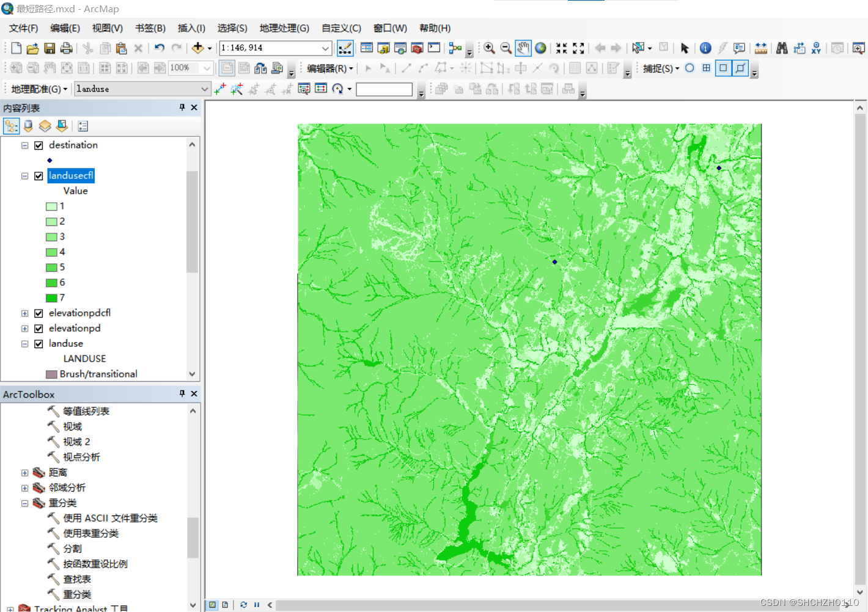Open the Editor toolbar icon

point(345,48)
